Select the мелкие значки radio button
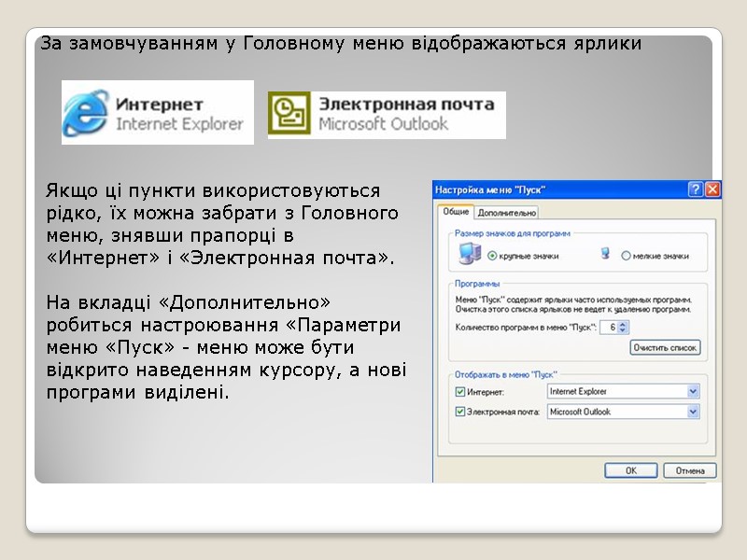 [x=626, y=256]
